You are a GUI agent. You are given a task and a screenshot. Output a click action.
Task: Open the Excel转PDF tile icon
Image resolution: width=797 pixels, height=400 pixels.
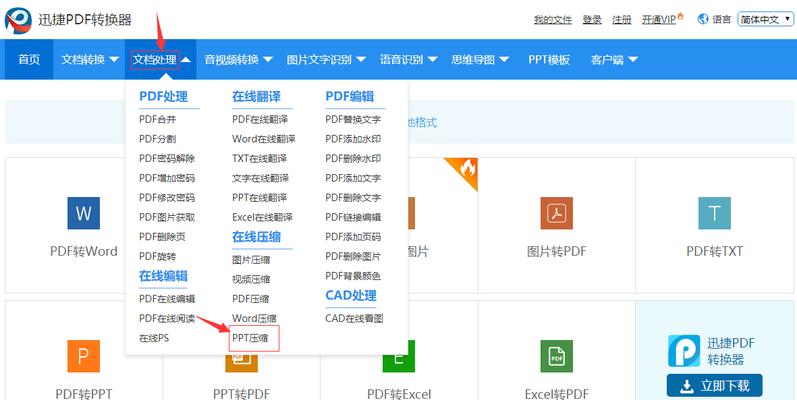[x=557, y=356]
